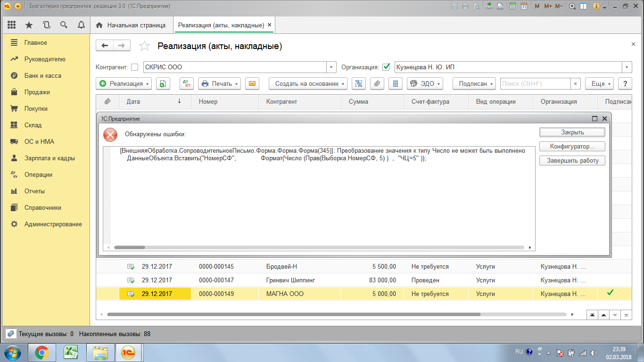Image resolution: width=644 pixels, height=362 pixels.
Task: Go back with the left arrow
Action: point(105,45)
